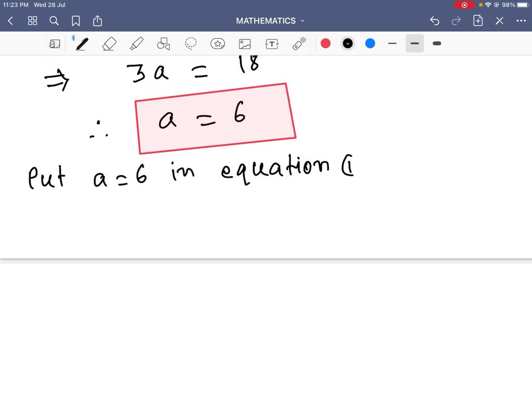
Task: Open the stickers/elements tool
Action: click(218, 44)
